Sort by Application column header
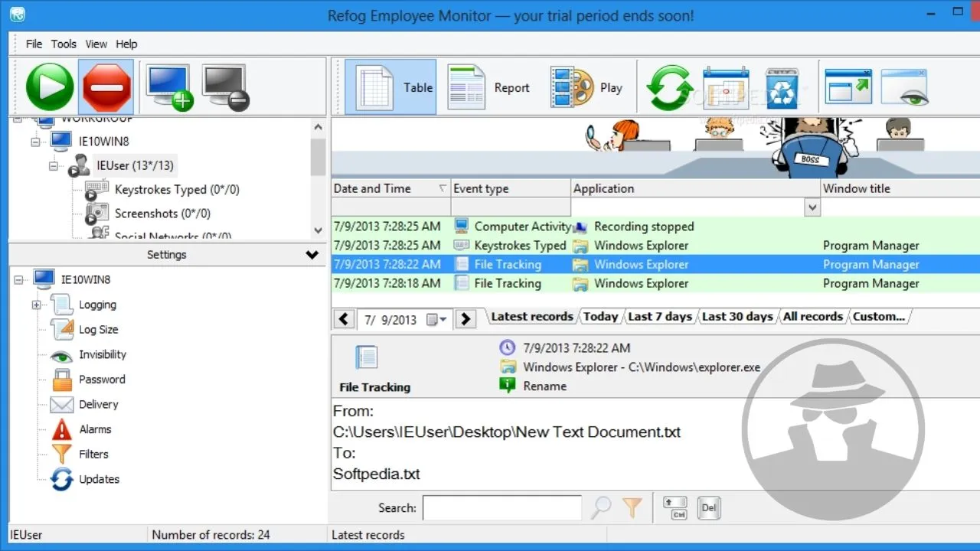Screen dimensions: 980x551 pyautogui.click(x=695, y=188)
